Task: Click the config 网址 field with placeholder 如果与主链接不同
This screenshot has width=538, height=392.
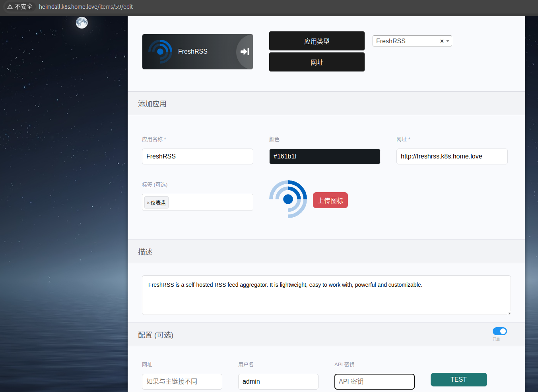Action: point(182,382)
